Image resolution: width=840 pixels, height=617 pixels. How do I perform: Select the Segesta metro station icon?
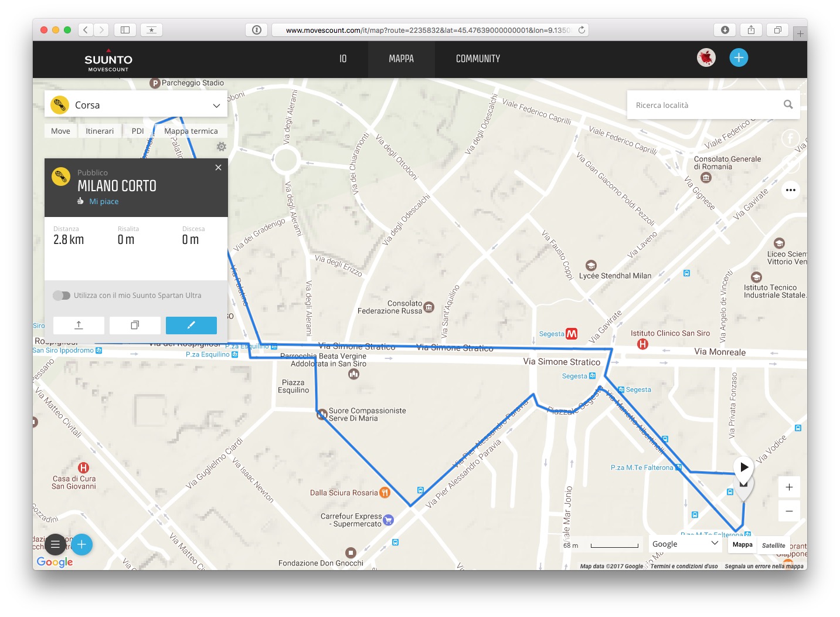(572, 334)
